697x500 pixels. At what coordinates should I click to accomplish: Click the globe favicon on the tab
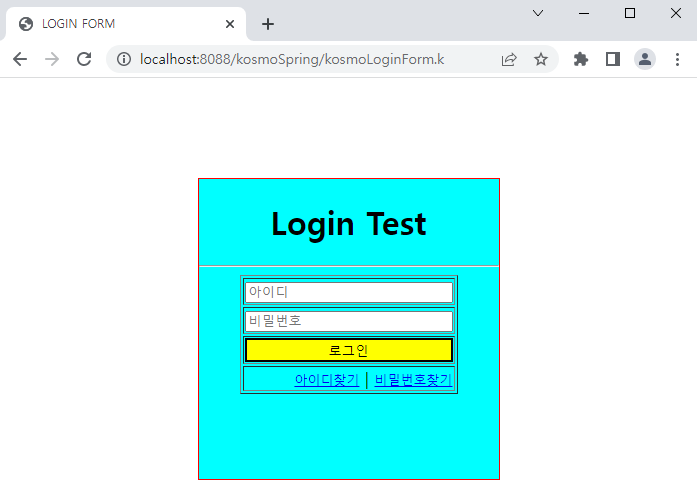pos(26,24)
